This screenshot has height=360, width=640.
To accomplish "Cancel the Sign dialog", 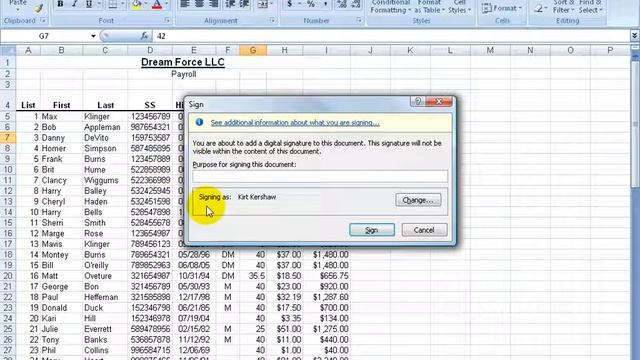I will coord(424,230).
